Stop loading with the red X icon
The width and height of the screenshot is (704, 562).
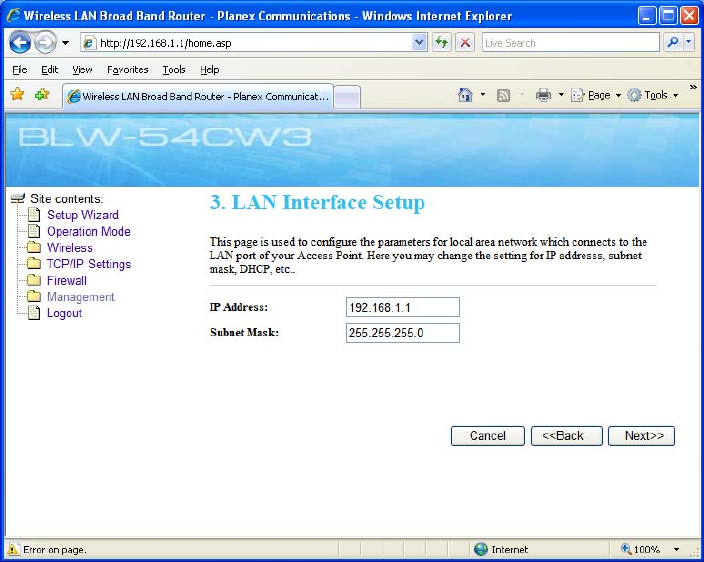click(465, 43)
